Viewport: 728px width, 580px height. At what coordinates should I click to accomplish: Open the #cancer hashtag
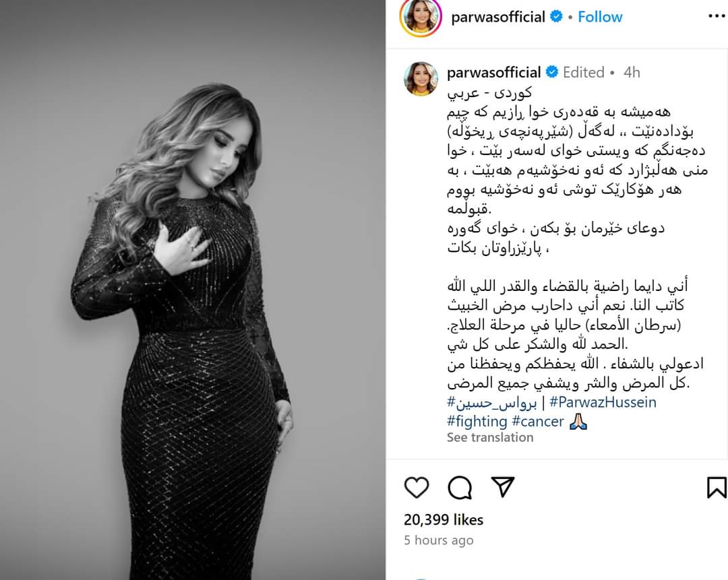point(538,421)
